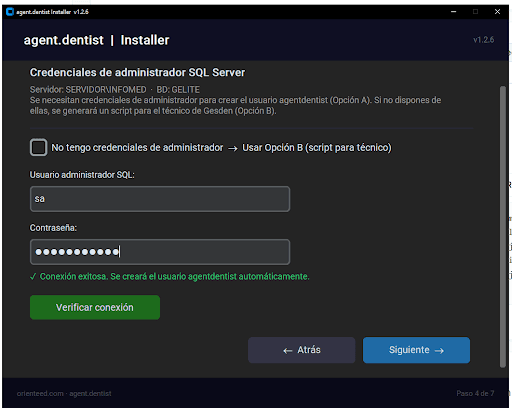This screenshot has width=512, height=408.
Task: Focus the 'Contraseña' password field
Action: point(160,252)
